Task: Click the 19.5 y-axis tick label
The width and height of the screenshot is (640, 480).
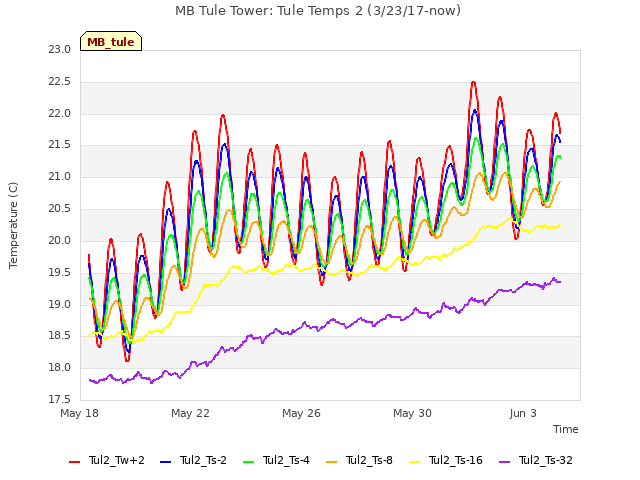Action: (x=60, y=272)
